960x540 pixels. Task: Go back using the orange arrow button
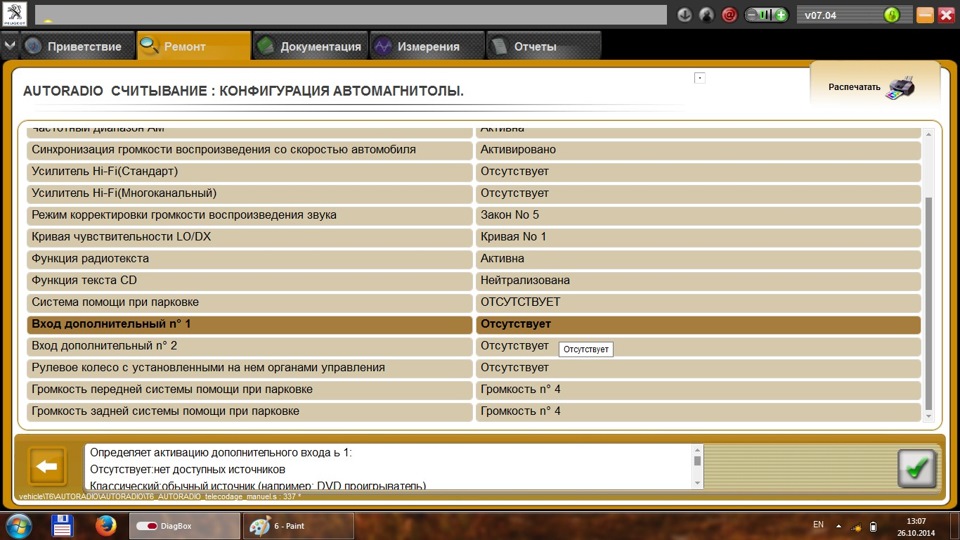(47, 467)
